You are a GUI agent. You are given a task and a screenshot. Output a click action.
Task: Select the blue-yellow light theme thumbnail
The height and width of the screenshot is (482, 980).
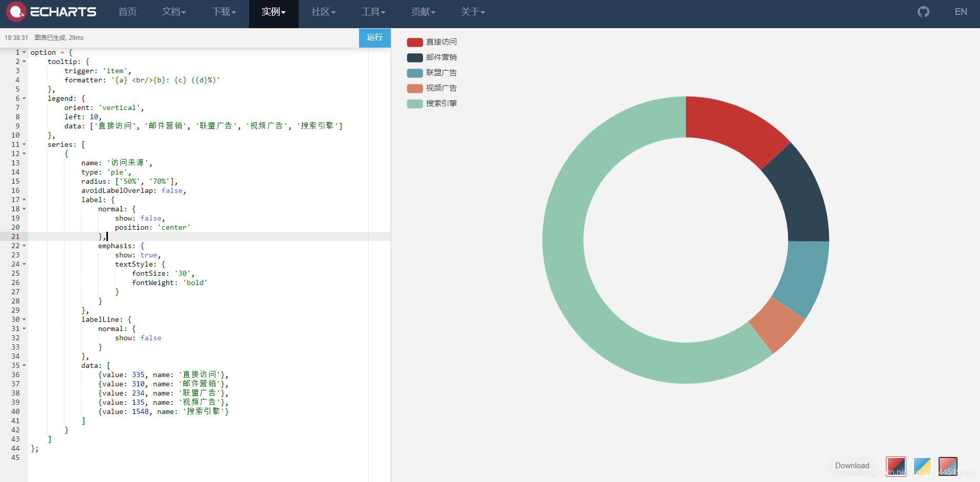(x=922, y=466)
